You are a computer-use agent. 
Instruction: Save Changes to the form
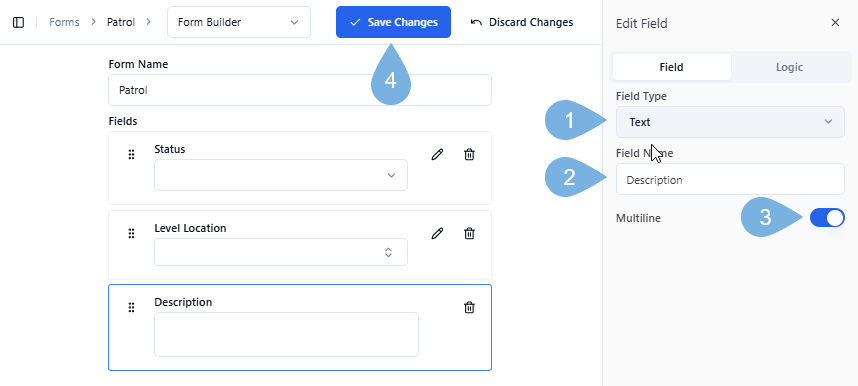(x=393, y=22)
